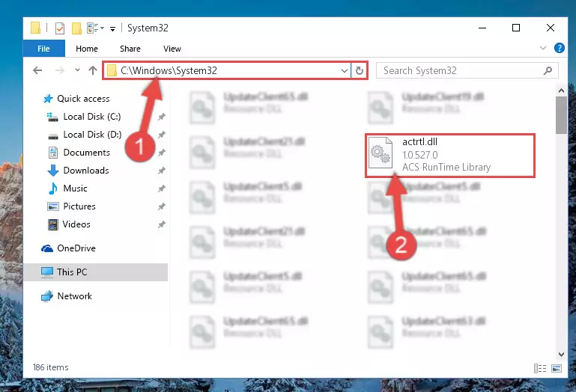Click the pin icon beside Downloads

tap(161, 171)
